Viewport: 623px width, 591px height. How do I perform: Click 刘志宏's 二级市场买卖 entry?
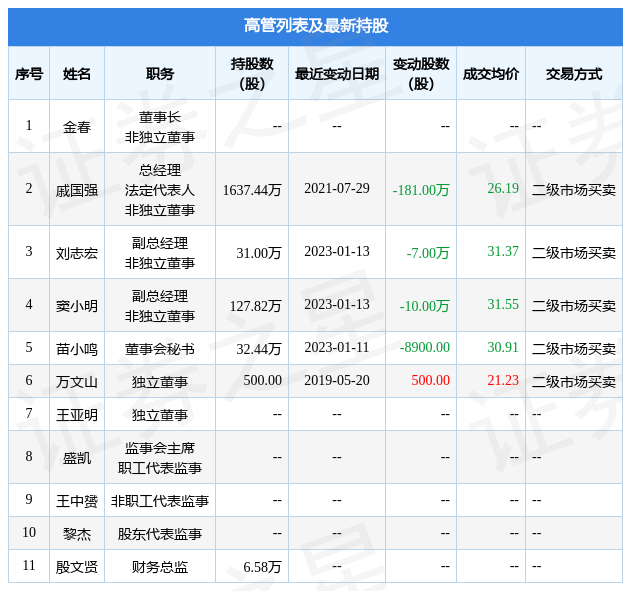[574, 253]
